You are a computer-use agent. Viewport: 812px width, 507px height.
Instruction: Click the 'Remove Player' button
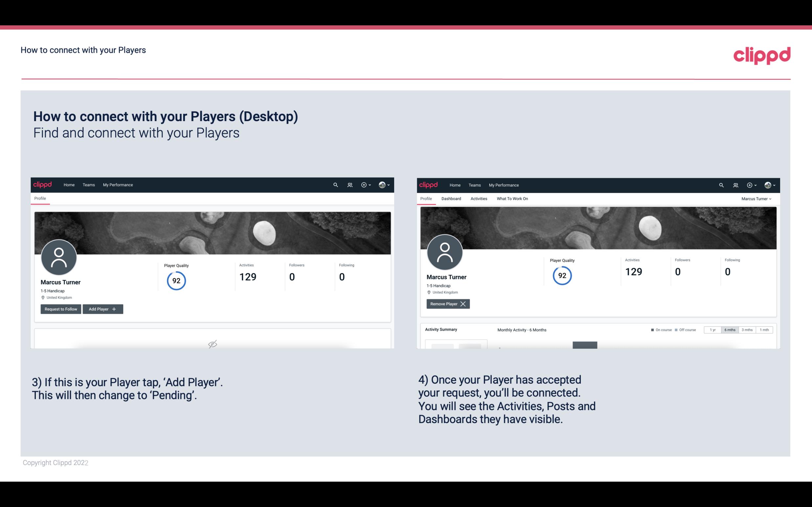(447, 303)
